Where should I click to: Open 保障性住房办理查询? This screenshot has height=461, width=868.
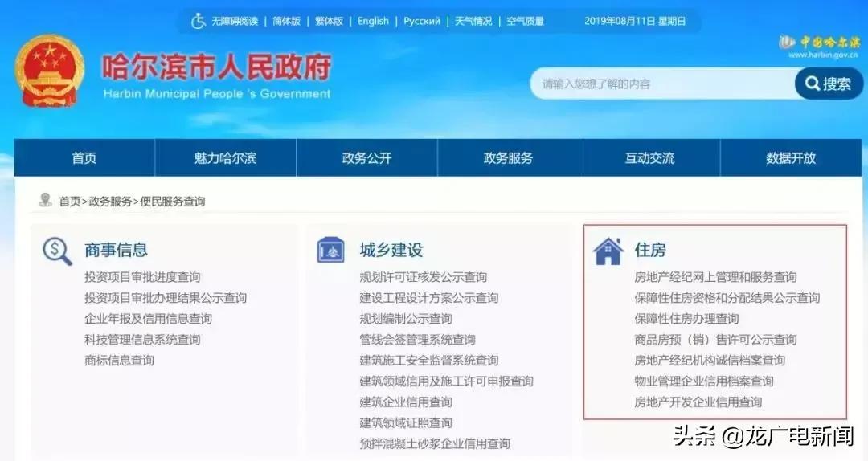coord(687,319)
